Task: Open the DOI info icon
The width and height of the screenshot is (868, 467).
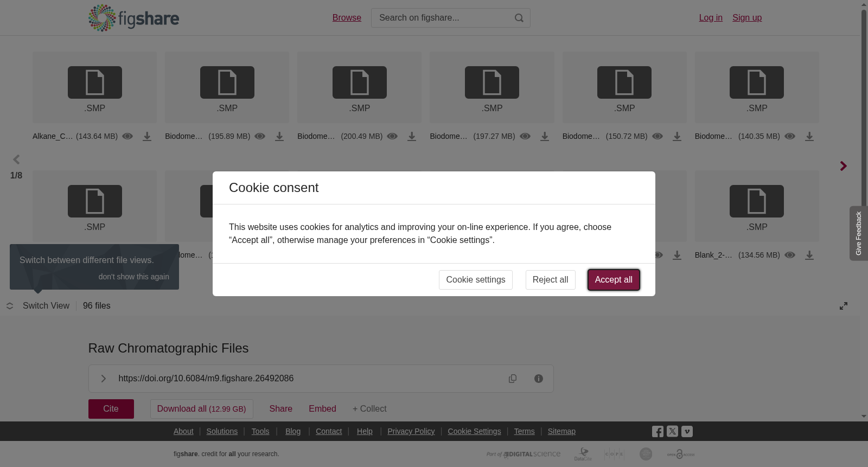Action: (x=539, y=379)
